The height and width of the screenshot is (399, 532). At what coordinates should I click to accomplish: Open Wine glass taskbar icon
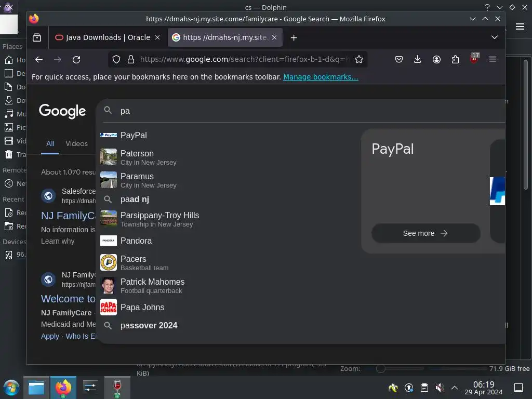click(117, 388)
